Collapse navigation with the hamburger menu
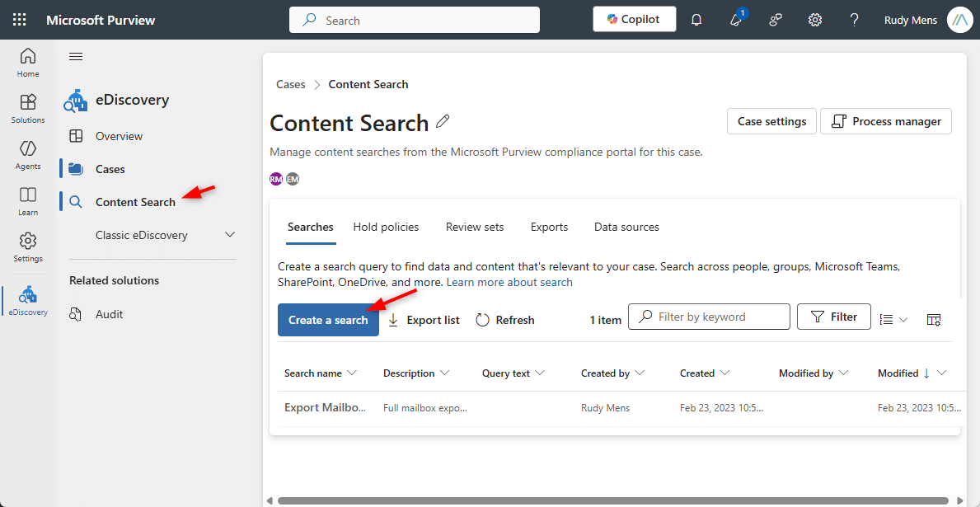The height and width of the screenshot is (507, 980). tap(76, 56)
